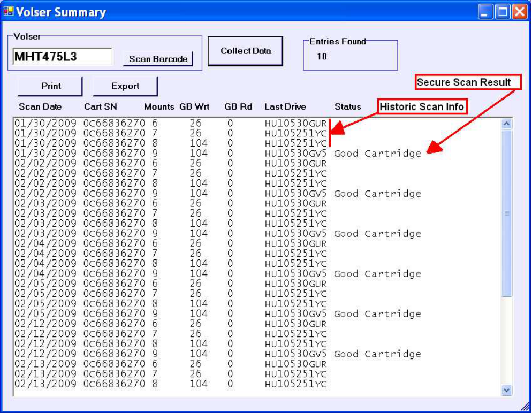
Task: Click the Scan Date column header
Action: click(x=40, y=107)
